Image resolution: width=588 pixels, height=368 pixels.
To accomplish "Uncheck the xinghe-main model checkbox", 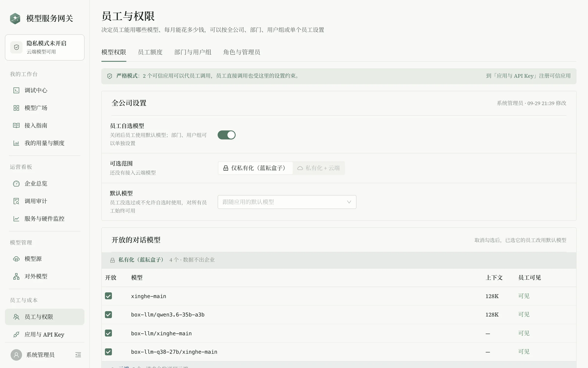I will point(108,296).
